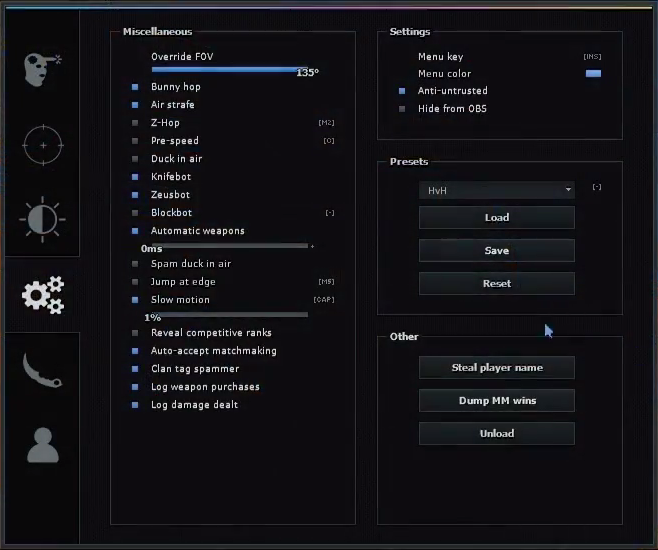Toggle Automatic weapons checkbox
Viewport: 658px width, 550px height.
click(x=135, y=231)
